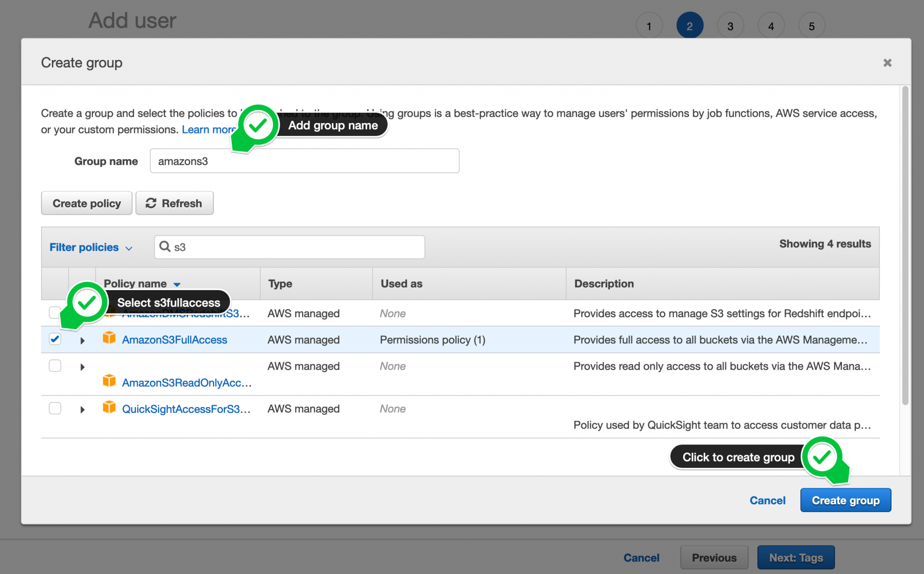The height and width of the screenshot is (574, 924).
Task: Click the Refresh icon beside Create policy
Action: [151, 203]
